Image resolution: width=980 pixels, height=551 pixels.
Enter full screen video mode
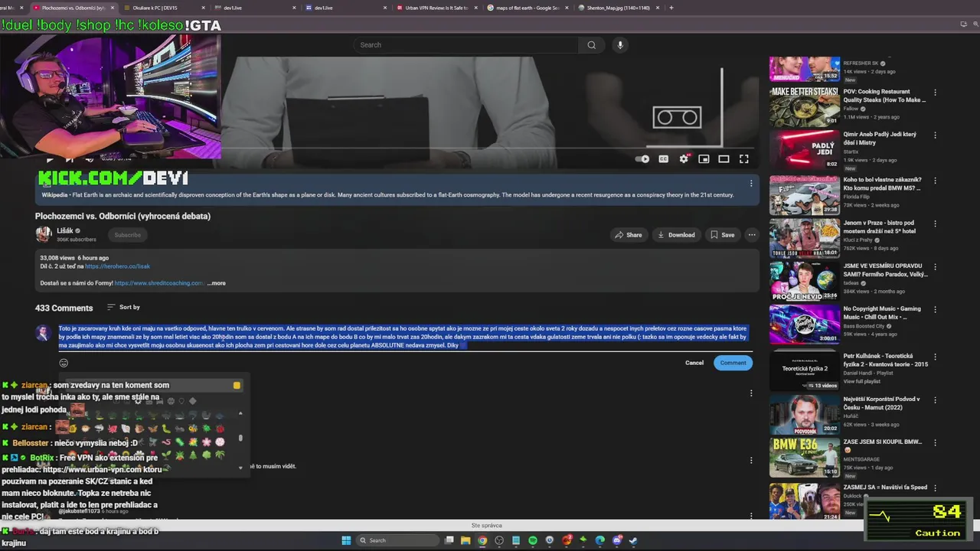[743, 159]
